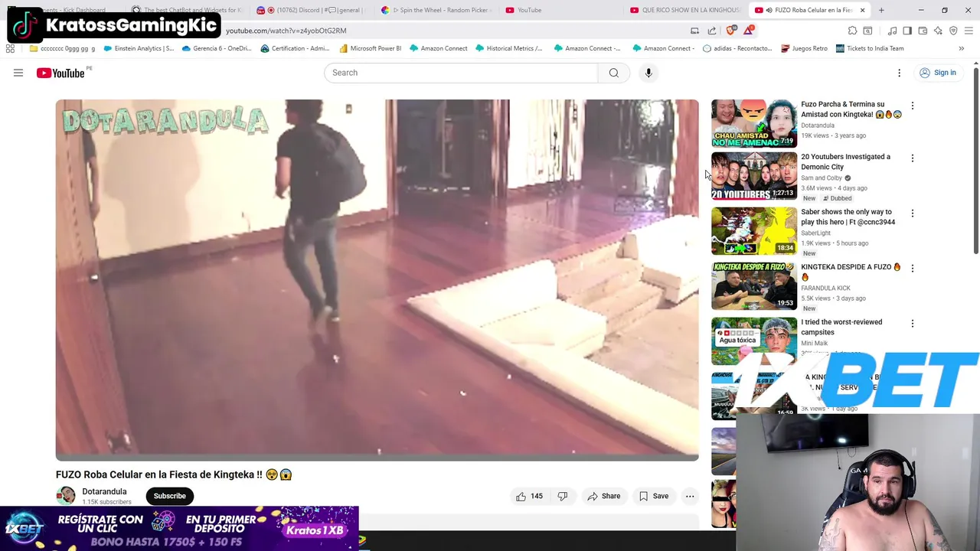Open Einstein Analytics bookmark
The height and width of the screenshot is (551, 980).
coord(139,48)
